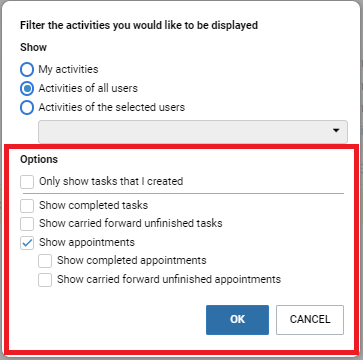Uncheck the Show appointments checkbox

pos(27,243)
